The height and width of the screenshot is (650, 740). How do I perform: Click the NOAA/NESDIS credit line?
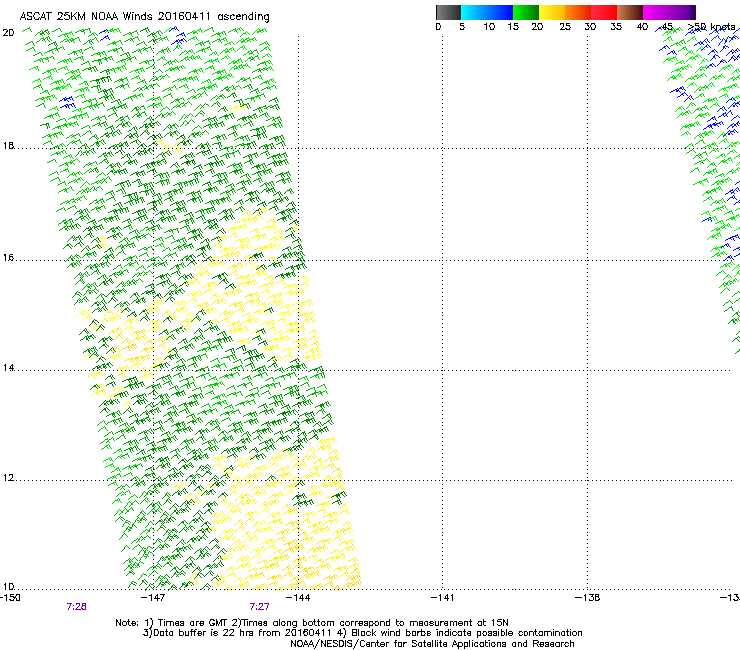(432, 644)
